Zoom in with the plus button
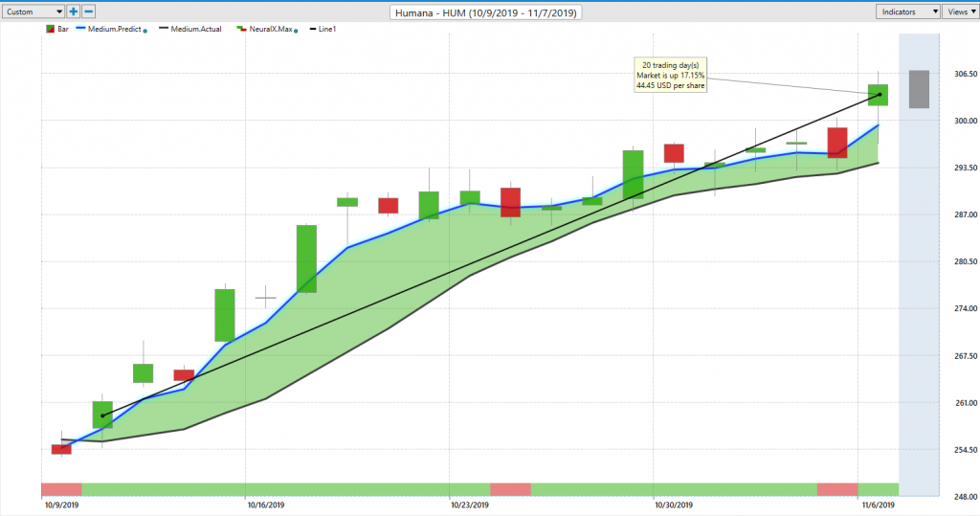Viewport: 980px width, 516px height. (73, 11)
